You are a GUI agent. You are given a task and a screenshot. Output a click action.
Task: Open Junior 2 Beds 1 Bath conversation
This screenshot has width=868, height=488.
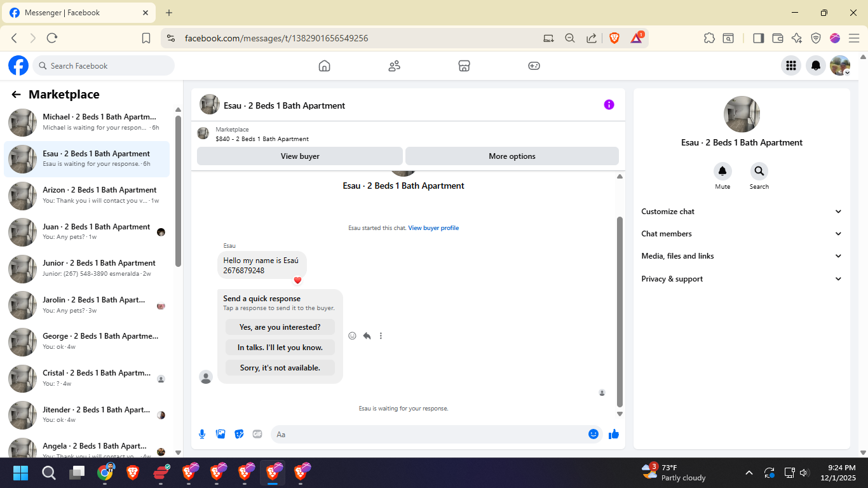87,268
